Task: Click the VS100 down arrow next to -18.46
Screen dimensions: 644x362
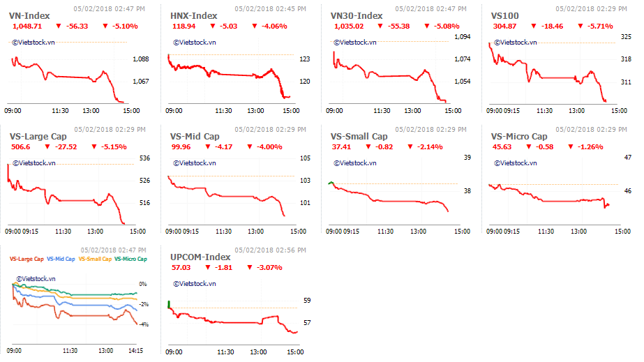Action: click(534, 27)
